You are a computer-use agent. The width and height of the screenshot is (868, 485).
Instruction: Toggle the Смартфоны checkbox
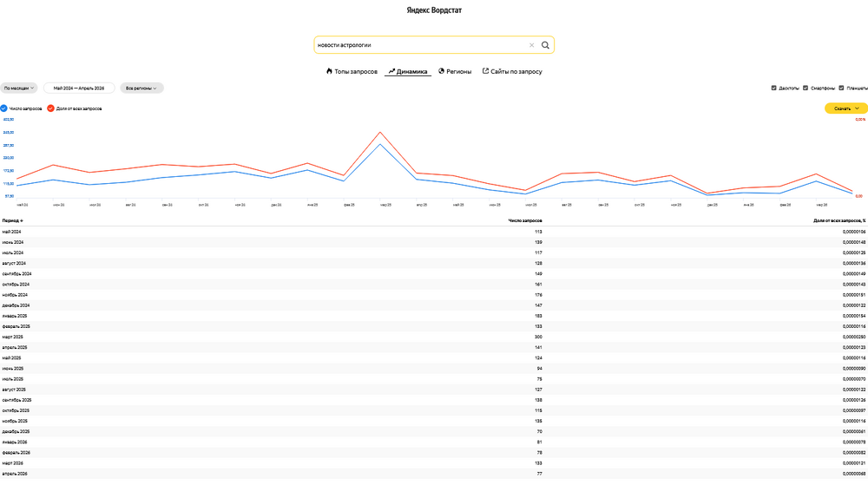pos(806,88)
